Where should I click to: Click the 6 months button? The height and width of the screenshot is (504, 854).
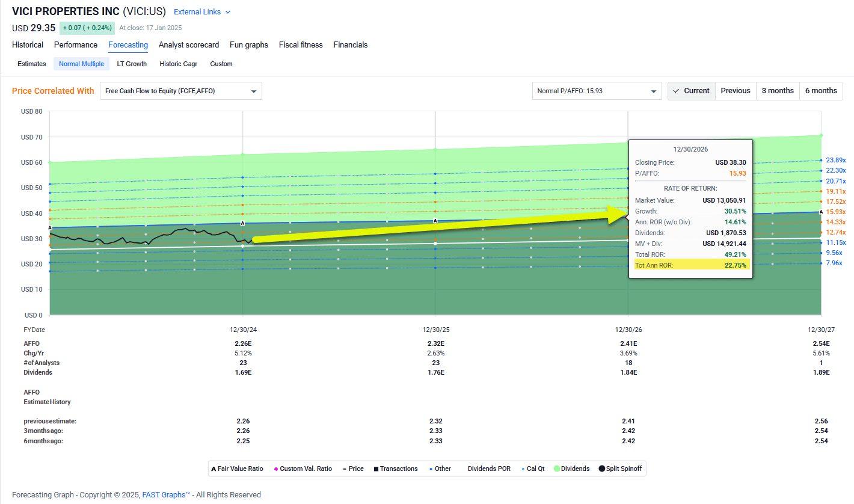(x=820, y=90)
